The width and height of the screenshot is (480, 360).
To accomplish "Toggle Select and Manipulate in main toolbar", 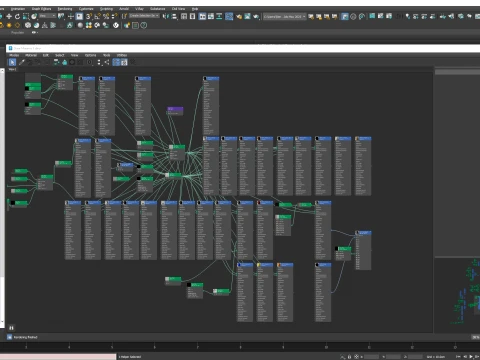I will [x=71, y=16].
